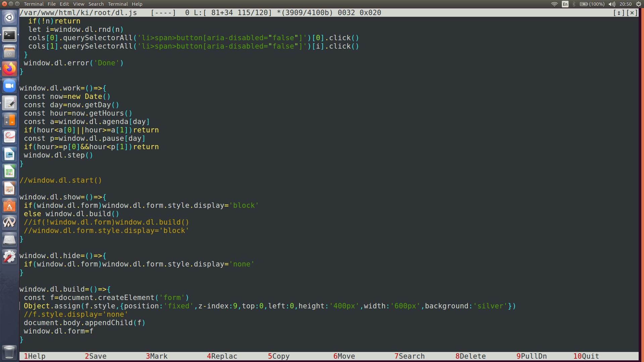Open the volume sound indicator
Viewport: 644px width, 362px height.
click(x=612, y=4)
